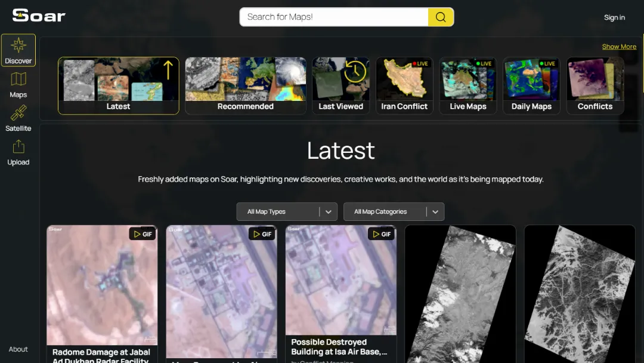Viewport: 644px width, 363px height.
Task: Open the Live Maps category card
Action: click(x=468, y=85)
